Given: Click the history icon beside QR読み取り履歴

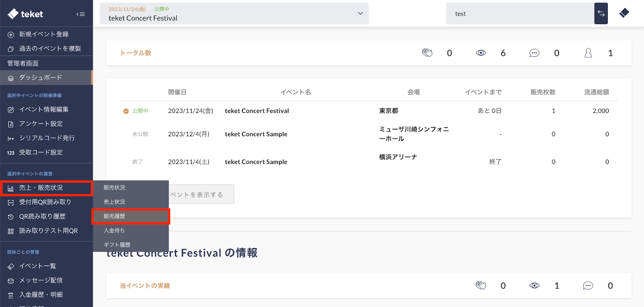Looking at the screenshot, I should [11, 217].
